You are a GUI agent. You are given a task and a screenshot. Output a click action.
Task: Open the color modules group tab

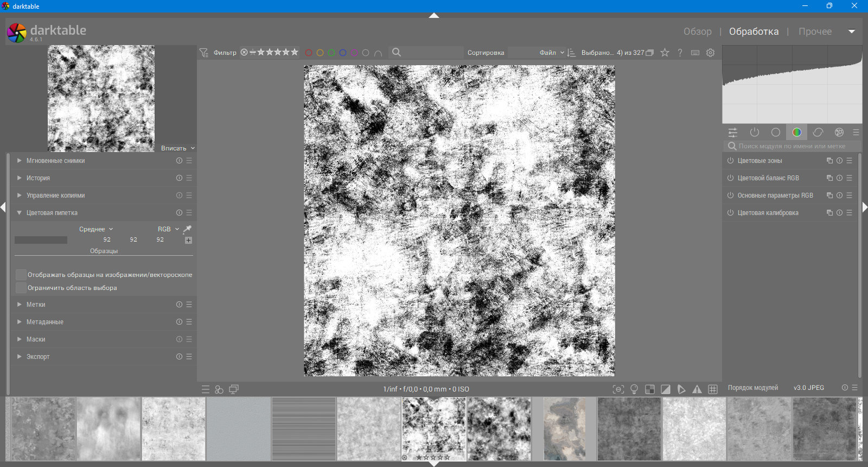[x=796, y=132]
